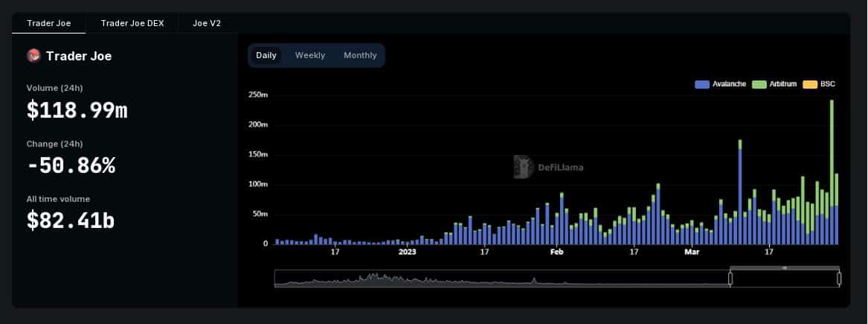Viewport: 868px width, 324px height.
Task: Click the Trader Joe heading text
Action: coord(79,56)
